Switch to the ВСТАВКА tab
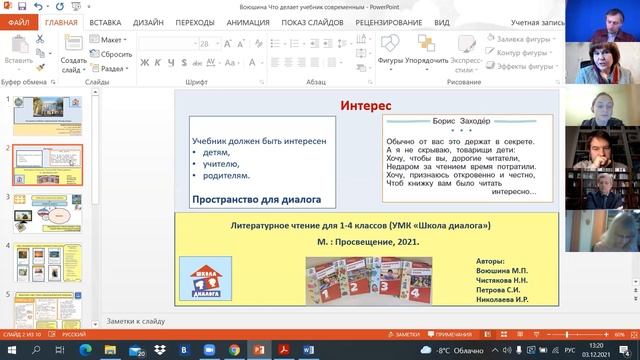 click(x=105, y=22)
